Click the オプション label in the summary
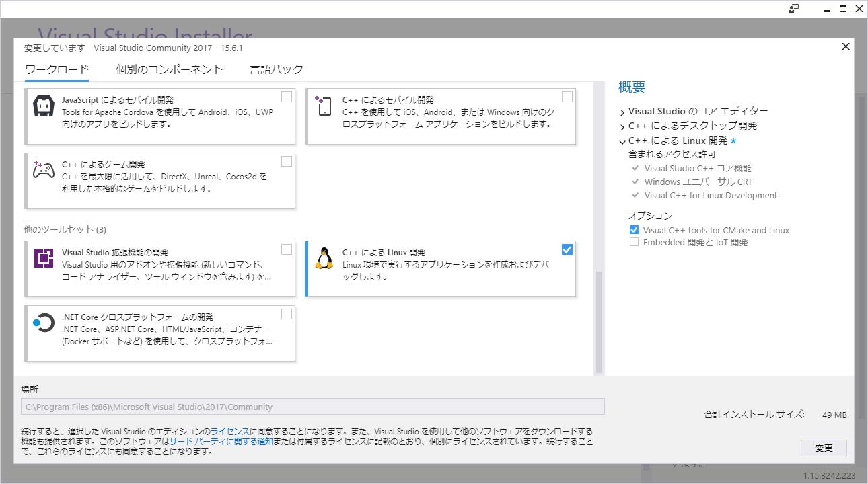Screen dimensions: 868x484 coord(650,216)
